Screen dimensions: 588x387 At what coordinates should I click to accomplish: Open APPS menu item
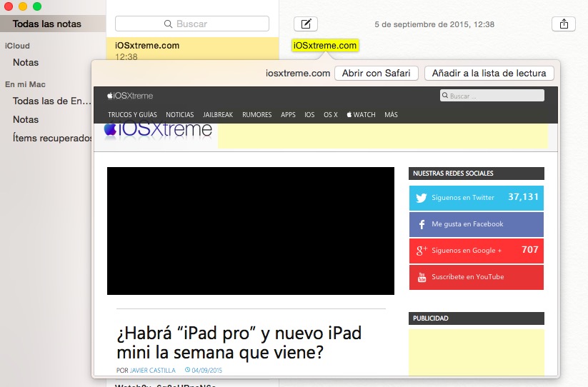coord(288,115)
